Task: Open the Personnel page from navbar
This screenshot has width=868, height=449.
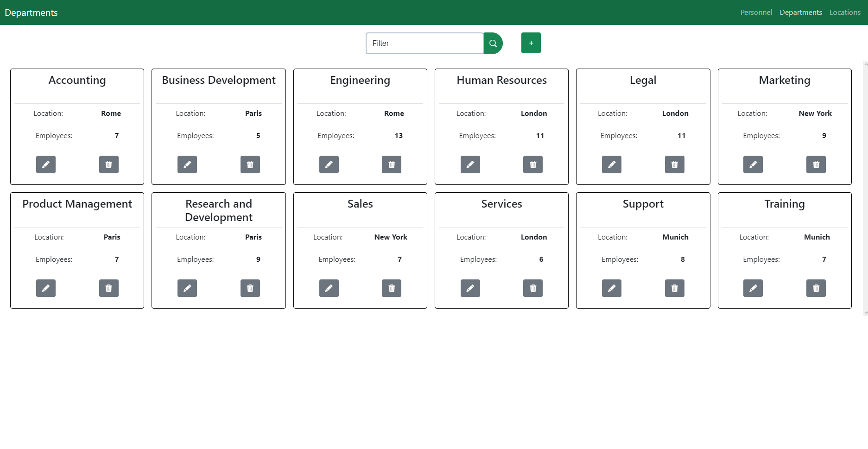Action: coord(756,13)
